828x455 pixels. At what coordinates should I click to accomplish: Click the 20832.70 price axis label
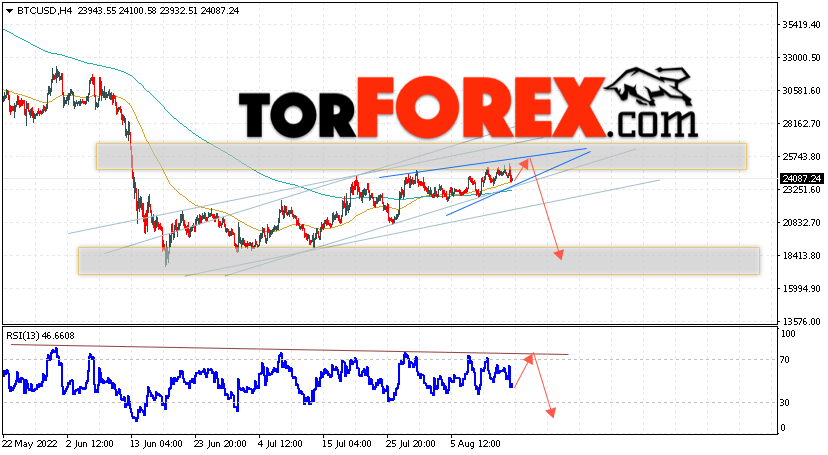point(801,223)
